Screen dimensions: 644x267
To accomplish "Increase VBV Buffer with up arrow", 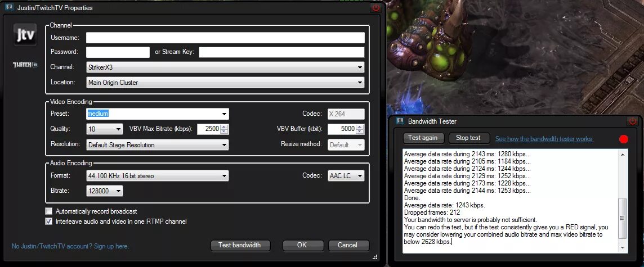I will coord(360,126).
